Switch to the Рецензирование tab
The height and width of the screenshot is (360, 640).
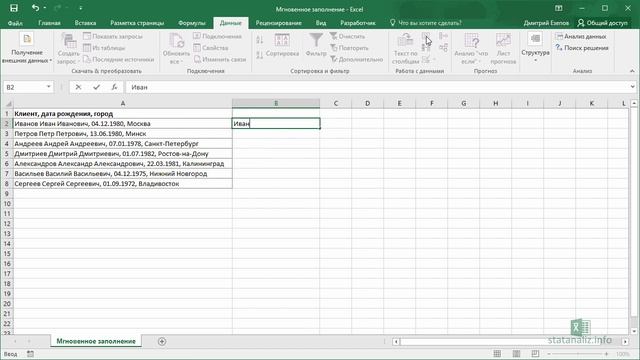[x=279, y=23]
